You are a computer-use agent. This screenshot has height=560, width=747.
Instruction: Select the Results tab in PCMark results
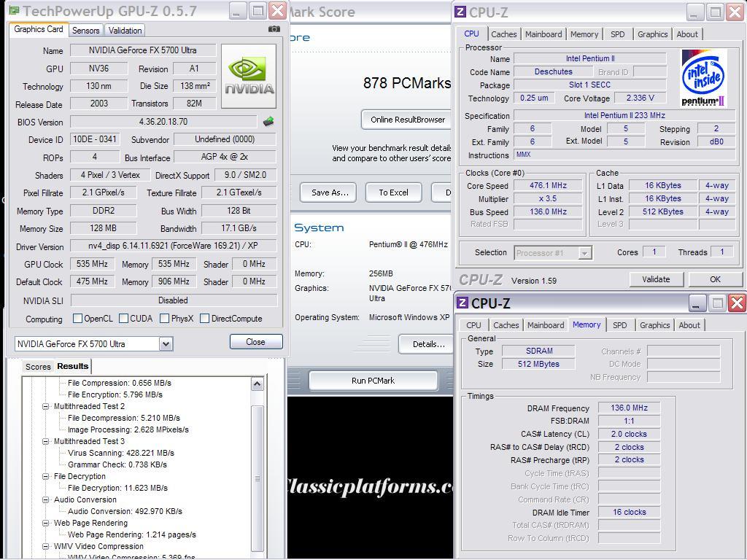72,366
